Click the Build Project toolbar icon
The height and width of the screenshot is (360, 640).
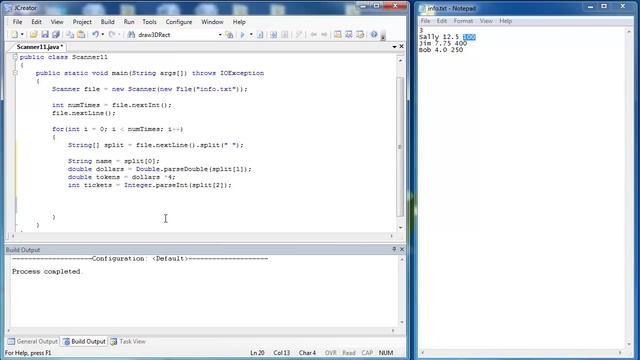coord(273,35)
